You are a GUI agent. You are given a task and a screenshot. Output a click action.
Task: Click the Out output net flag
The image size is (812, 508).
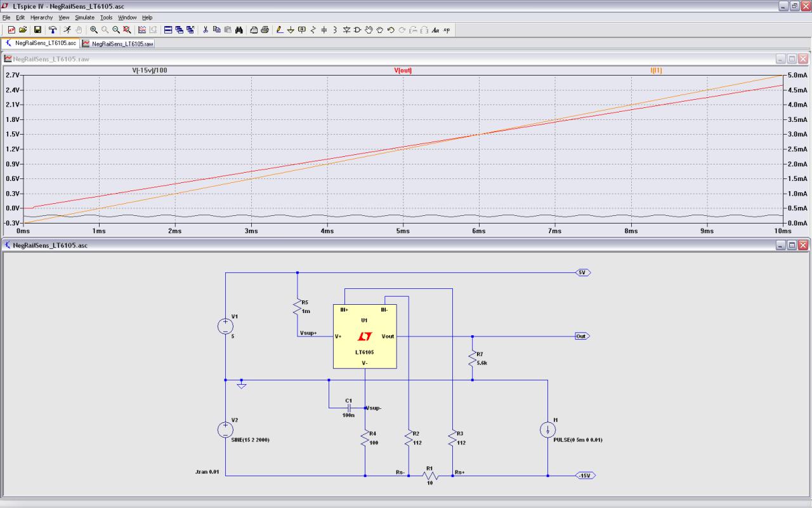pos(582,336)
